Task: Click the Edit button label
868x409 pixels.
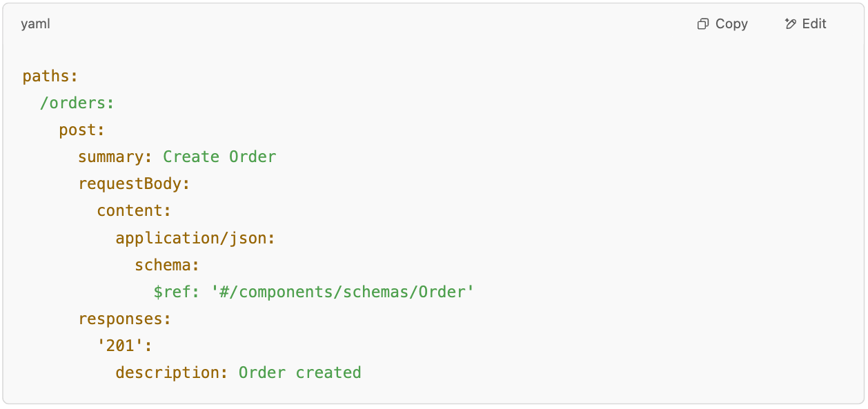Action: (814, 24)
